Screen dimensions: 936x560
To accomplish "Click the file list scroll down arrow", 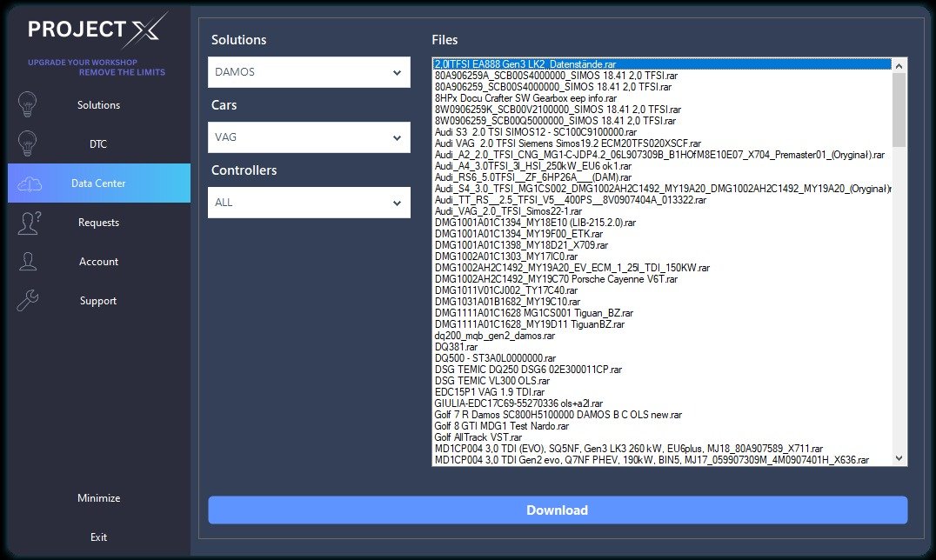I will 899,458.
